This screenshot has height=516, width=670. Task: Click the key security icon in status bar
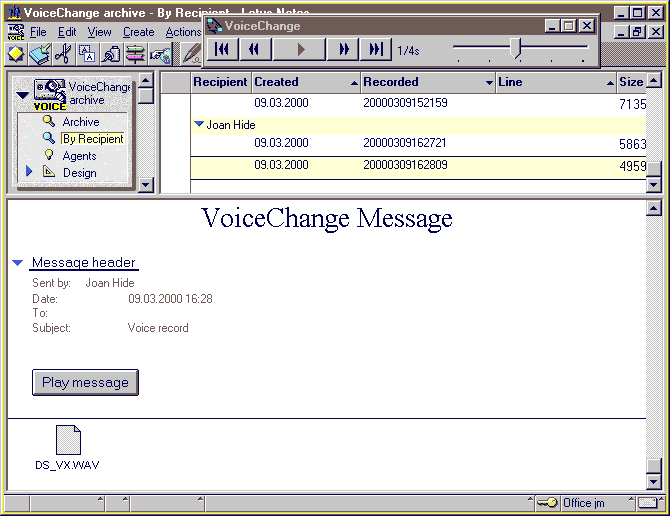pyautogui.click(x=547, y=503)
